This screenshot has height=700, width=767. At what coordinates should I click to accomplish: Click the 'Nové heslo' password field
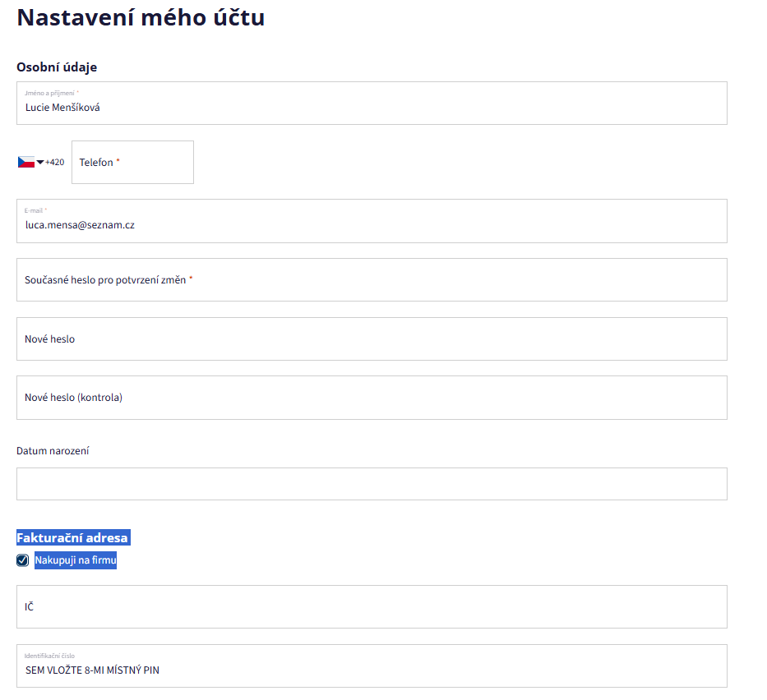[372, 339]
